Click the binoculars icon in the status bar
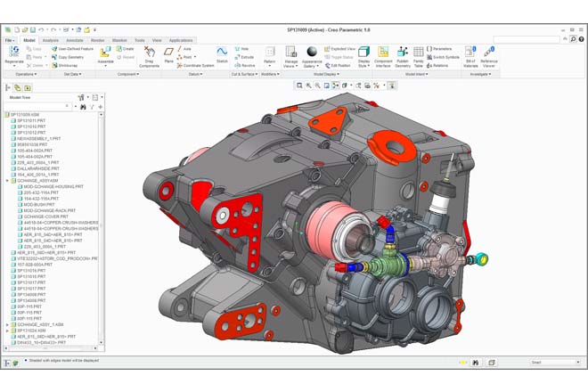 point(476,363)
